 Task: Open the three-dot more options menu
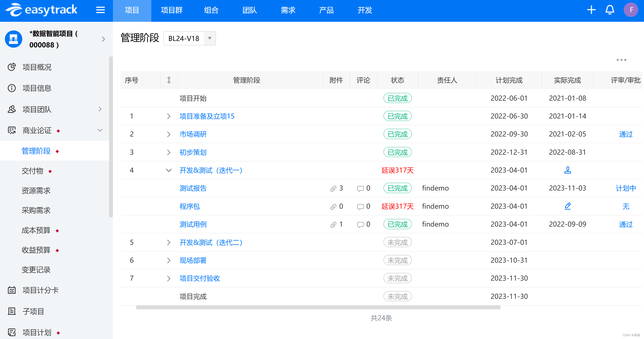(621, 60)
